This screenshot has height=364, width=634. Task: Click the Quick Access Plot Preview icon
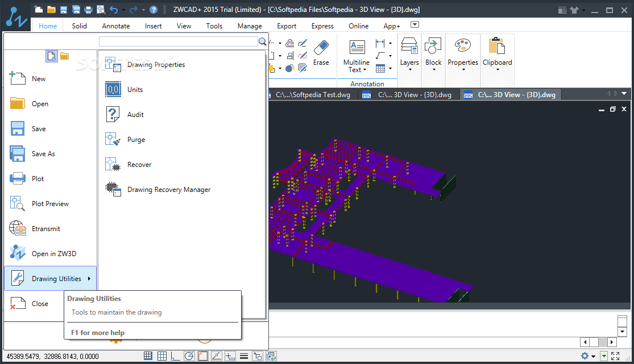click(x=101, y=10)
